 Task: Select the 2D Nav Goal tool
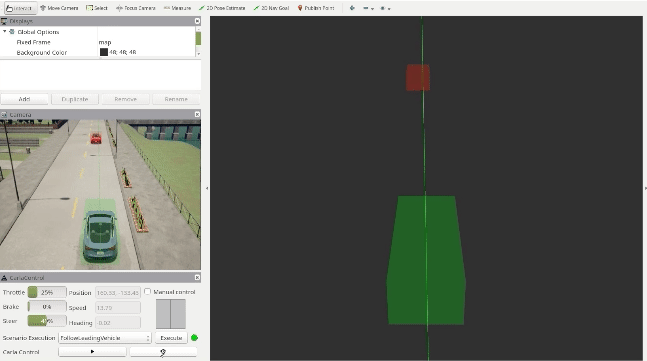point(272,8)
